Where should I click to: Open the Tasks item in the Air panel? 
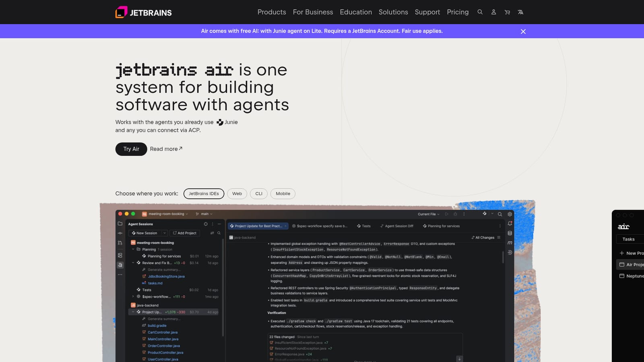[x=630, y=239]
